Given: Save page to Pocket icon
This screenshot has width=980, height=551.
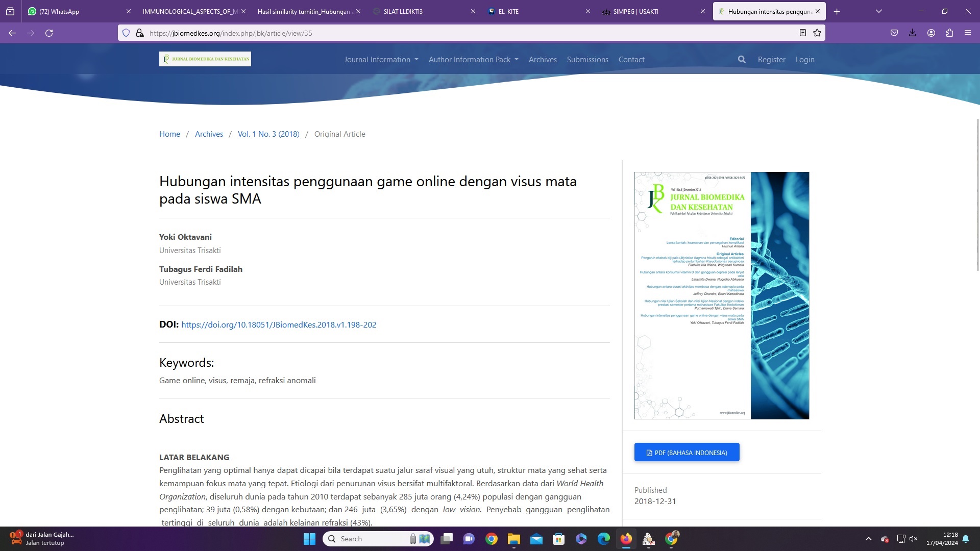Looking at the screenshot, I should pos(894,33).
